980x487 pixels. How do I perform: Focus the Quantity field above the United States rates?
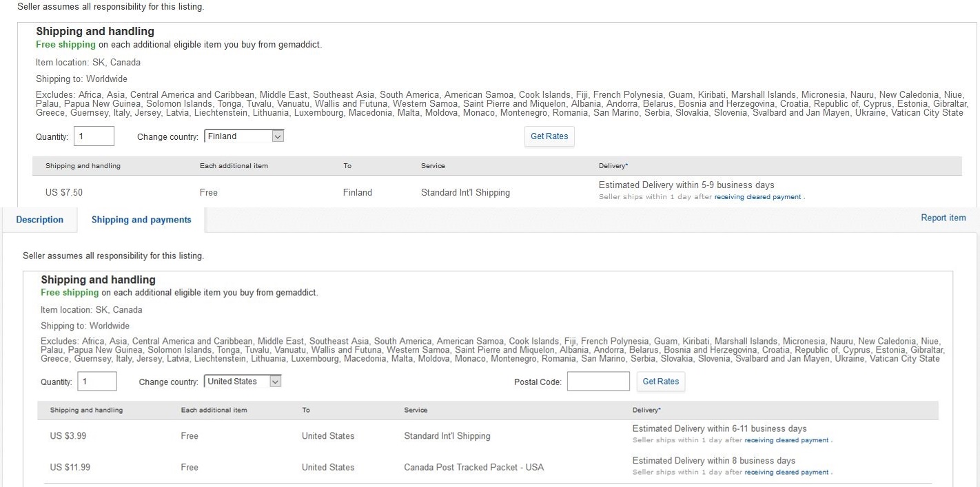[x=97, y=382]
